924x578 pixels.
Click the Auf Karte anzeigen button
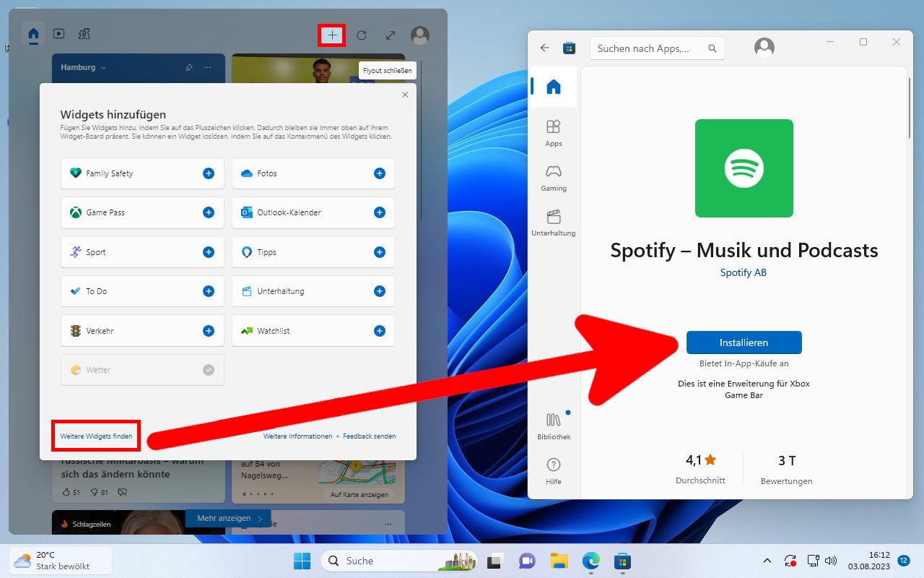click(x=359, y=495)
